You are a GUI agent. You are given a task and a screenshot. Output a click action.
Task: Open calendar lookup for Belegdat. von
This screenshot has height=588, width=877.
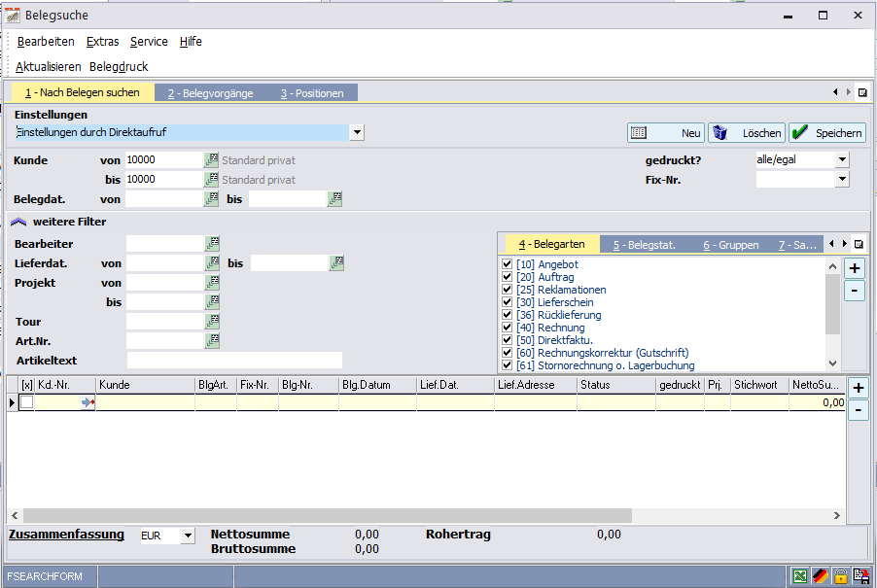click(x=211, y=198)
